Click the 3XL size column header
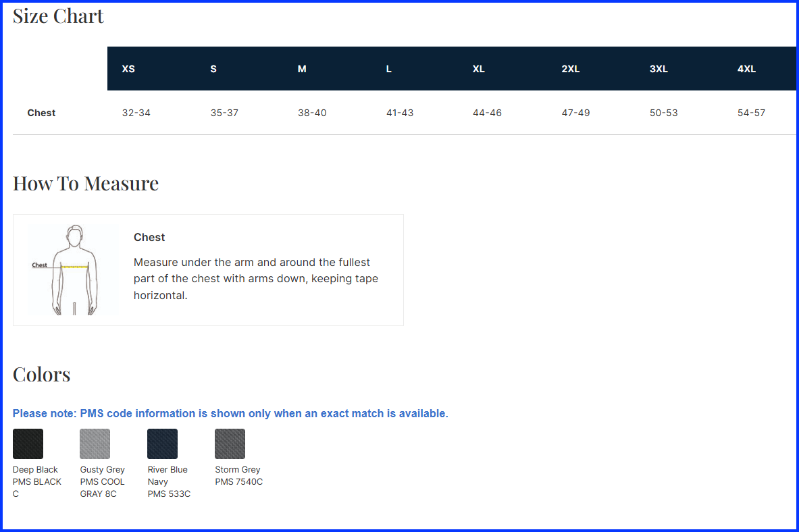Viewport: 799px width, 532px height. (x=659, y=69)
